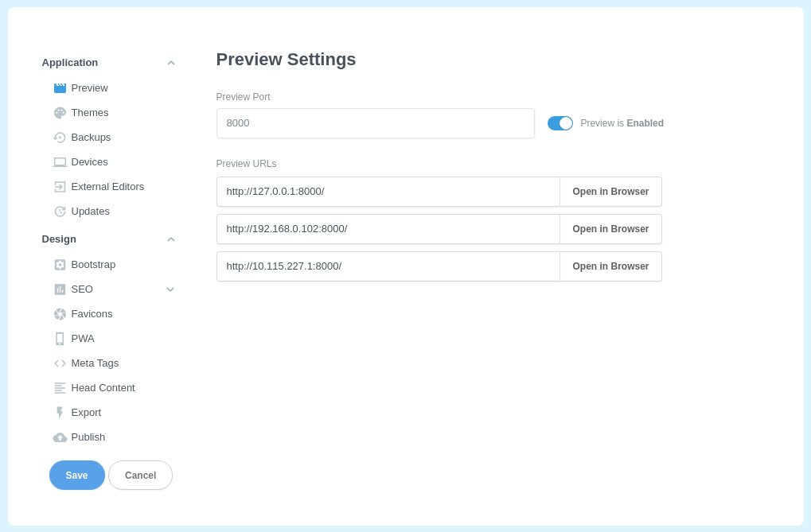Open Themes via its palette icon
This screenshot has width=811, height=532.
tap(60, 112)
